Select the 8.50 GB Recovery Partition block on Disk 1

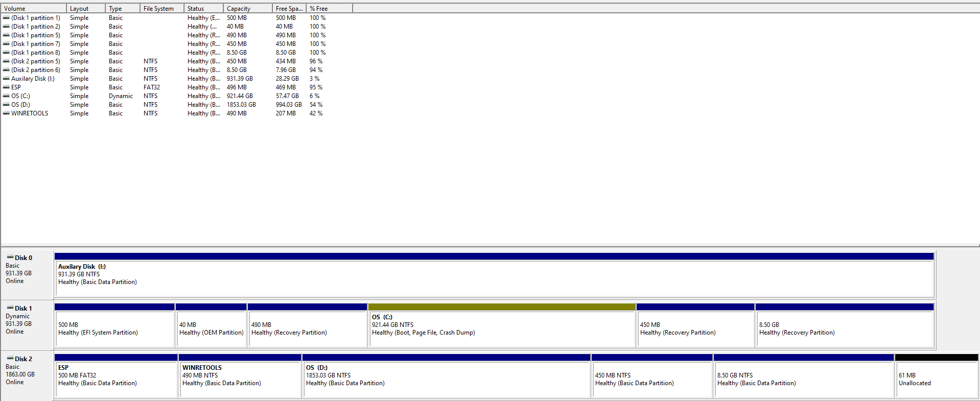[x=845, y=325]
